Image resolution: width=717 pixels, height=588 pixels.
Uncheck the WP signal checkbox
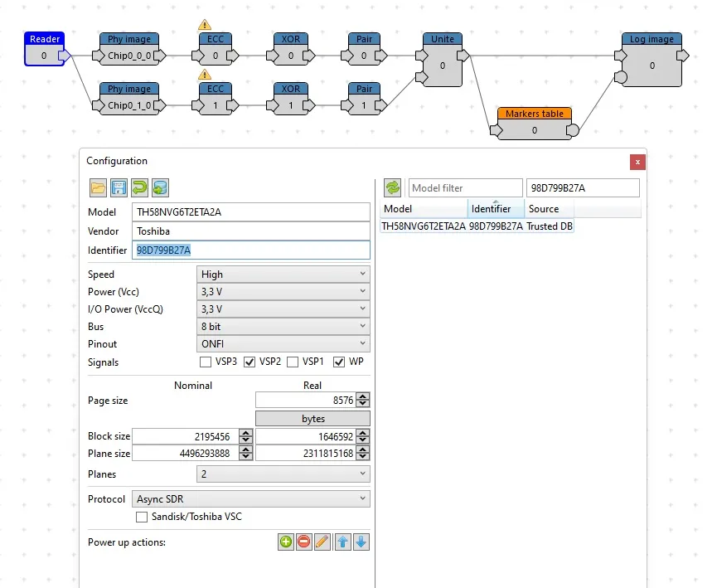click(x=339, y=362)
